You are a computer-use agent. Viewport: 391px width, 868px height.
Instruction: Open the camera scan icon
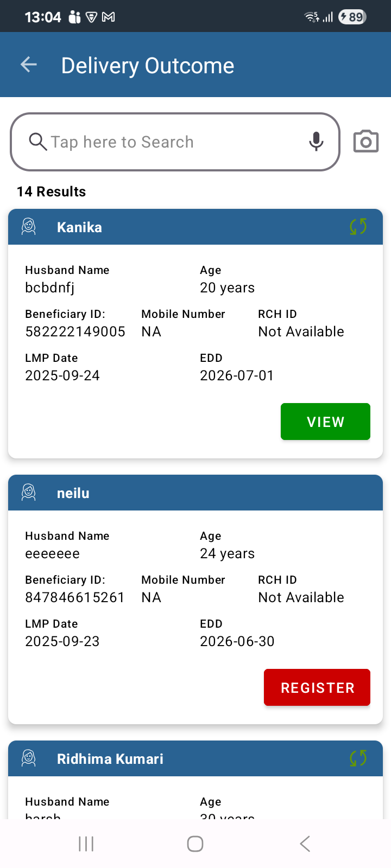[366, 142]
